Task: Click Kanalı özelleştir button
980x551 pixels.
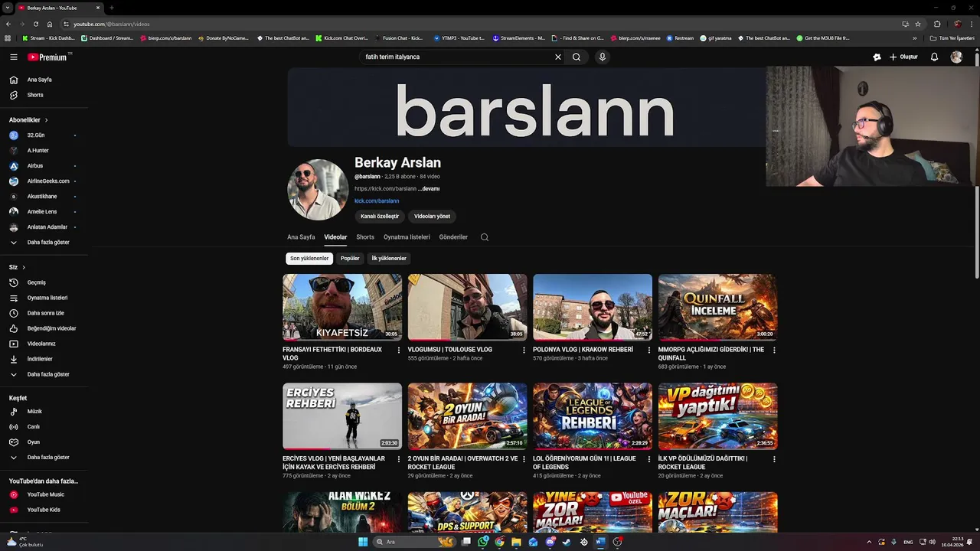Action: (380, 217)
